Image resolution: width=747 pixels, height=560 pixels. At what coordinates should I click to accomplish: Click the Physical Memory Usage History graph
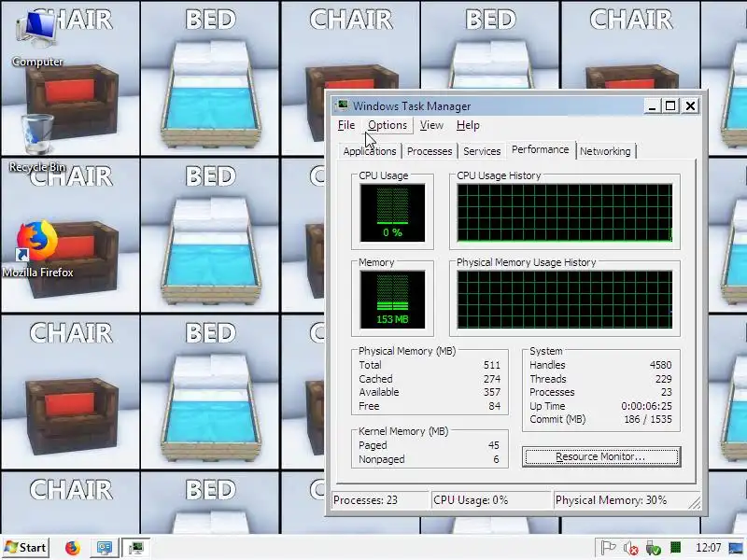565,300
